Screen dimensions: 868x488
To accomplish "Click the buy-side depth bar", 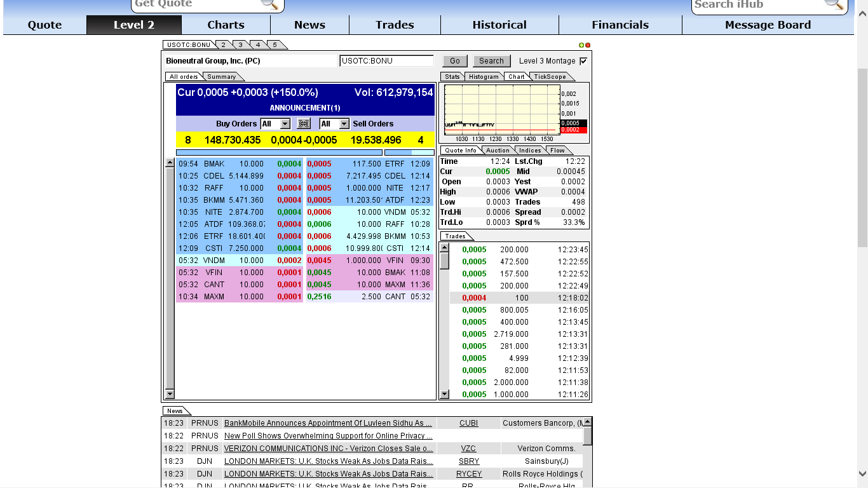I will (x=279, y=152).
